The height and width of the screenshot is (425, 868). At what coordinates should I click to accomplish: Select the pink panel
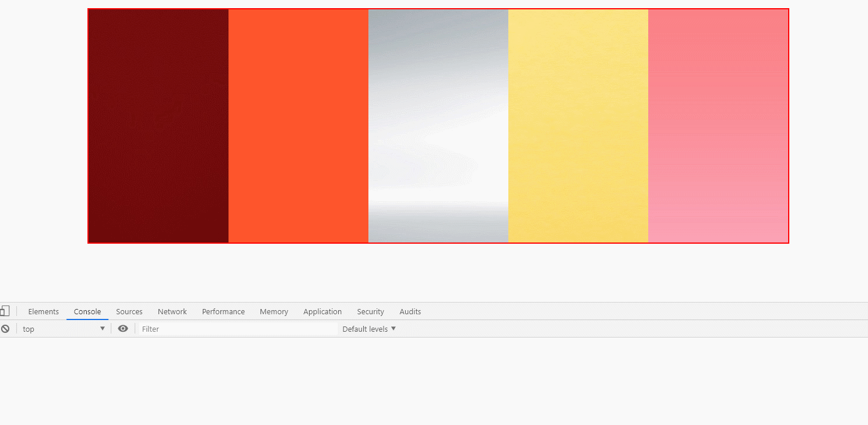(718, 126)
